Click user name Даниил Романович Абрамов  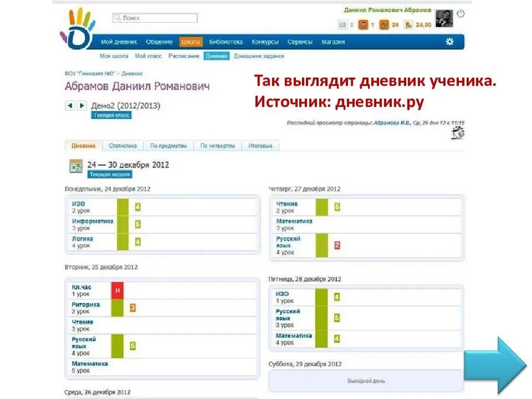387,10
